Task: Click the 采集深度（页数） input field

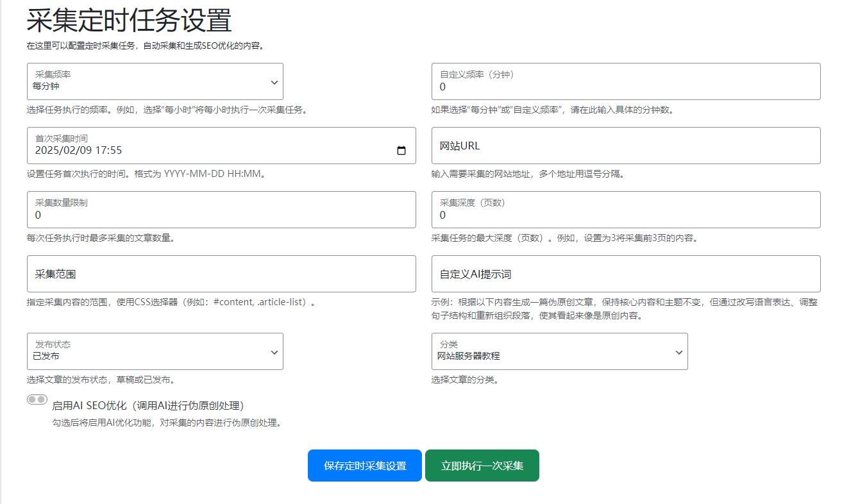Action: point(627,210)
